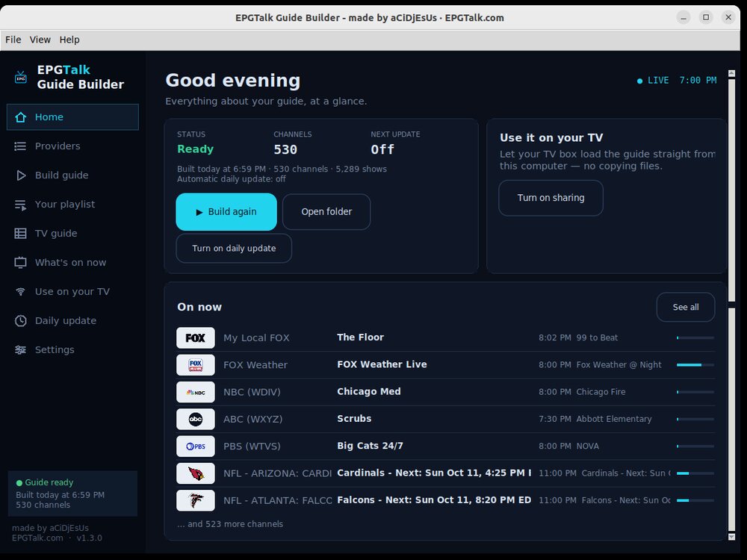The image size is (747, 560).
Task: Click the Home house icon
Action: click(20, 117)
